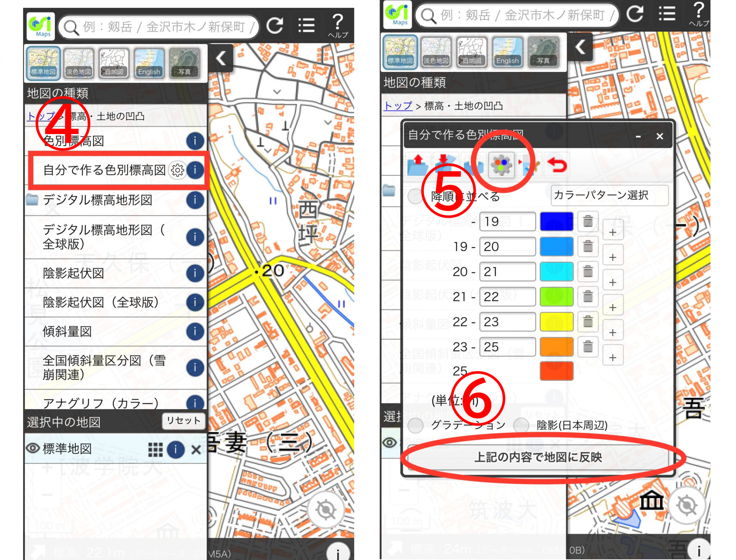Click the red undo arrow icon
The width and height of the screenshot is (736, 560).
[x=557, y=165]
